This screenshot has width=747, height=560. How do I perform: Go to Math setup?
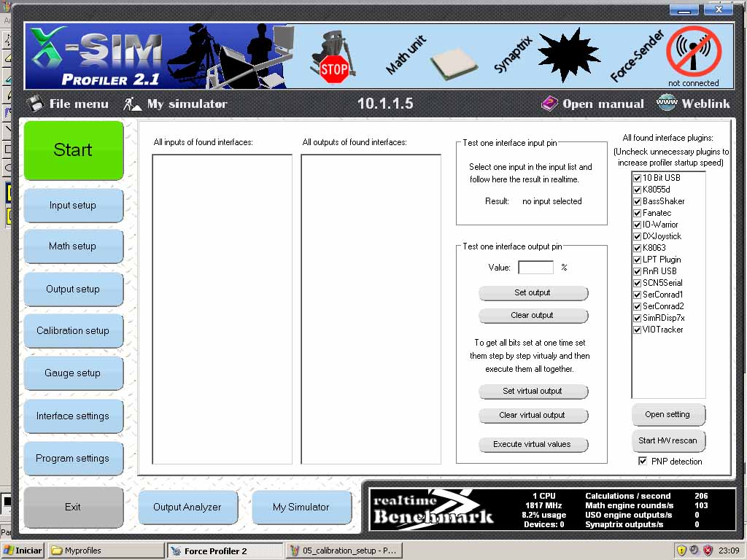[74, 246]
